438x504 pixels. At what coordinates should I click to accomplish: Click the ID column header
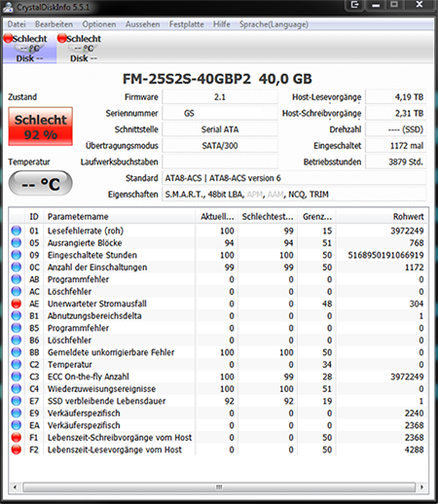[34, 217]
